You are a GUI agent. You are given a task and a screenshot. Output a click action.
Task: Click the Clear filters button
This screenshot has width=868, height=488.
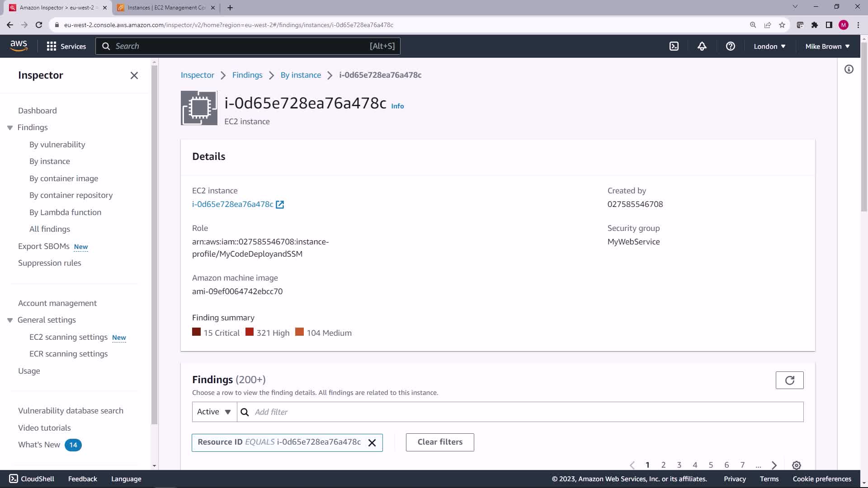click(x=439, y=442)
